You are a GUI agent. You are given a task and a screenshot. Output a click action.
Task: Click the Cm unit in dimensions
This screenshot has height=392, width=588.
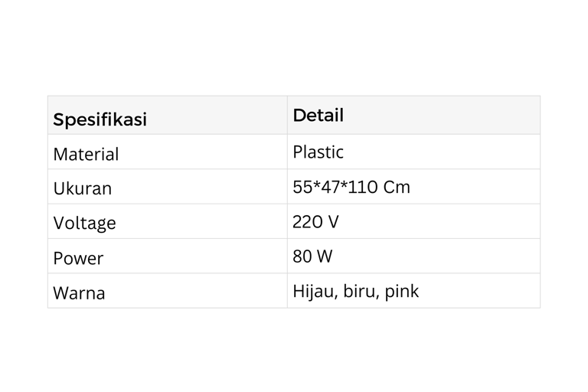[x=397, y=187]
